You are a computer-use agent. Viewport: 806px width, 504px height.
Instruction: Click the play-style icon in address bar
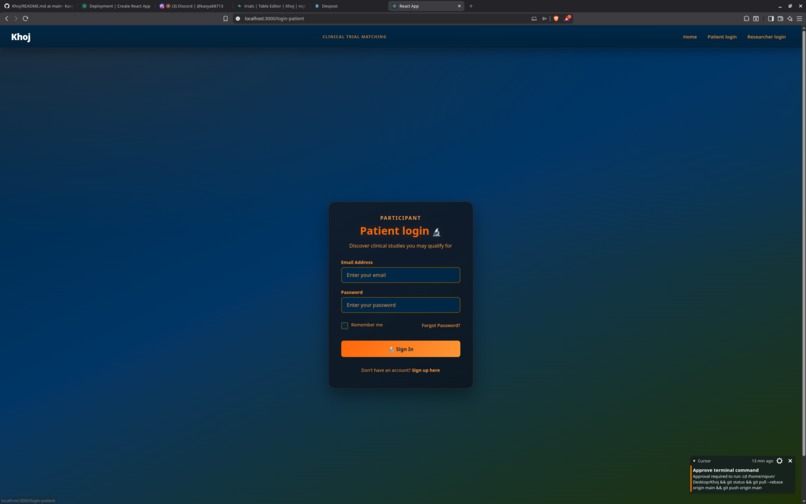(x=544, y=19)
